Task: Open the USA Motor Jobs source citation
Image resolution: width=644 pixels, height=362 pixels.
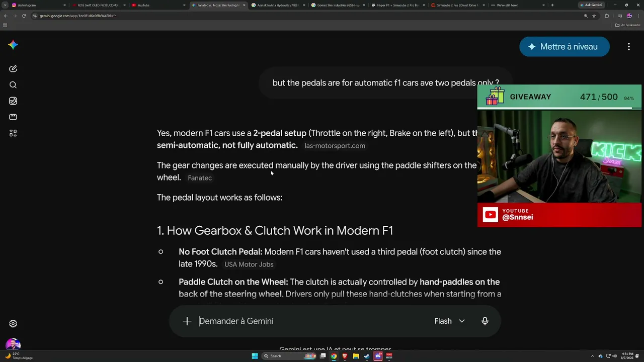Action: click(249, 264)
